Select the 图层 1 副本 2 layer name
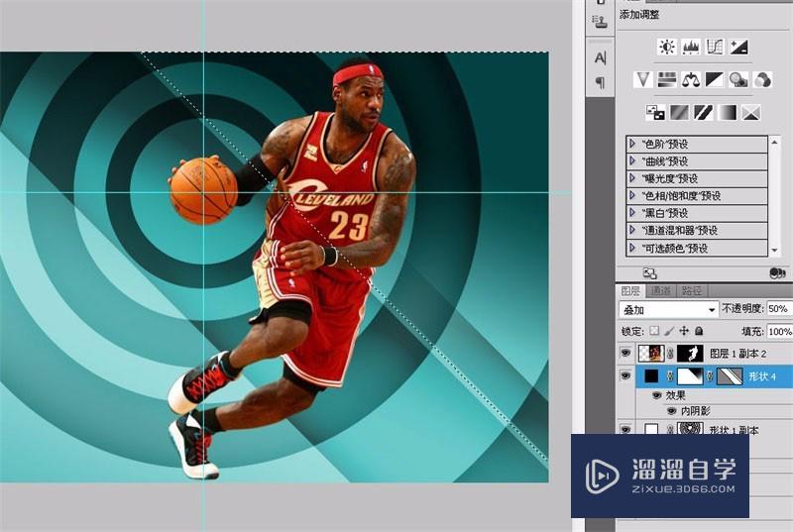793x532 pixels. click(x=737, y=354)
